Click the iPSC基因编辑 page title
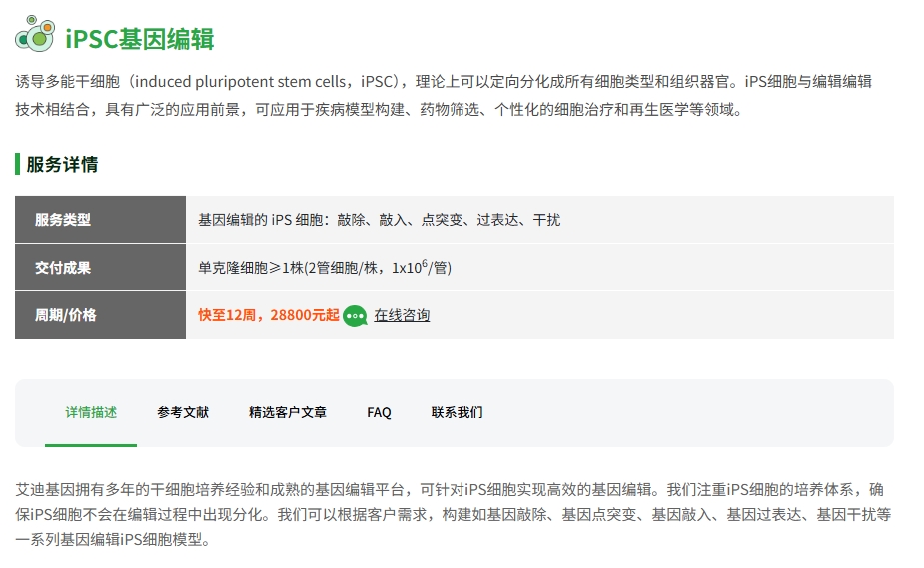The image size is (924, 568). point(140,39)
